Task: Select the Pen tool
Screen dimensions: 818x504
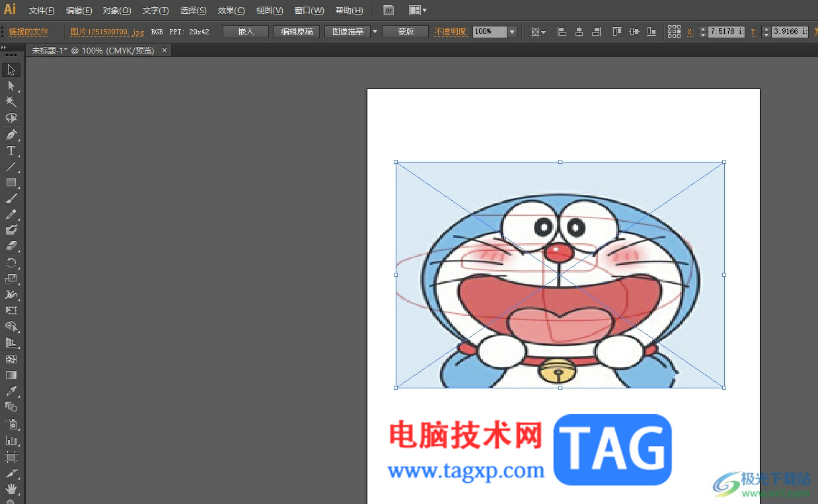Action: (11, 135)
